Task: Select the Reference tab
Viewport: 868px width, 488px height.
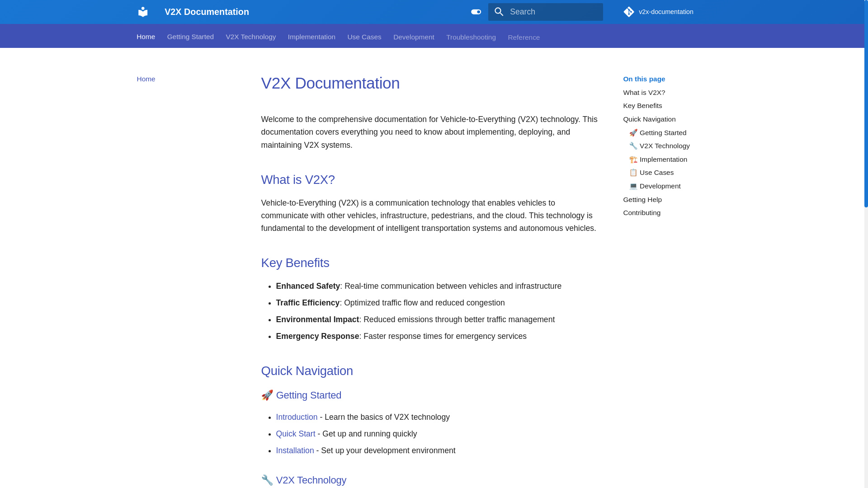Action: click(x=524, y=37)
